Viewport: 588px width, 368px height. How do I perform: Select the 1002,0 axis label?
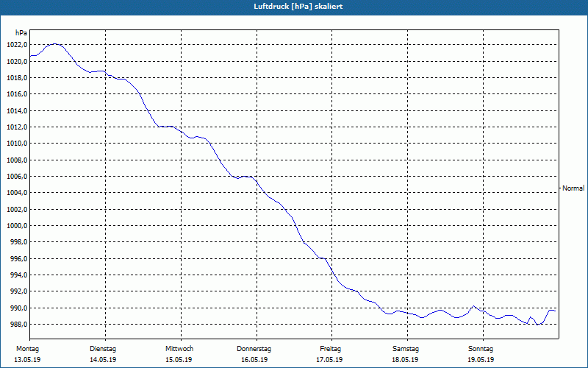click(17, 210)
